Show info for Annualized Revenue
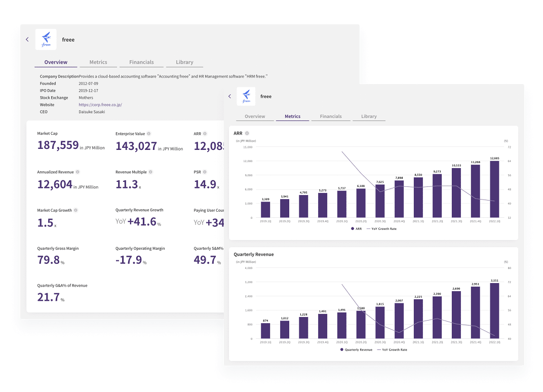 [x=77, y=172]
